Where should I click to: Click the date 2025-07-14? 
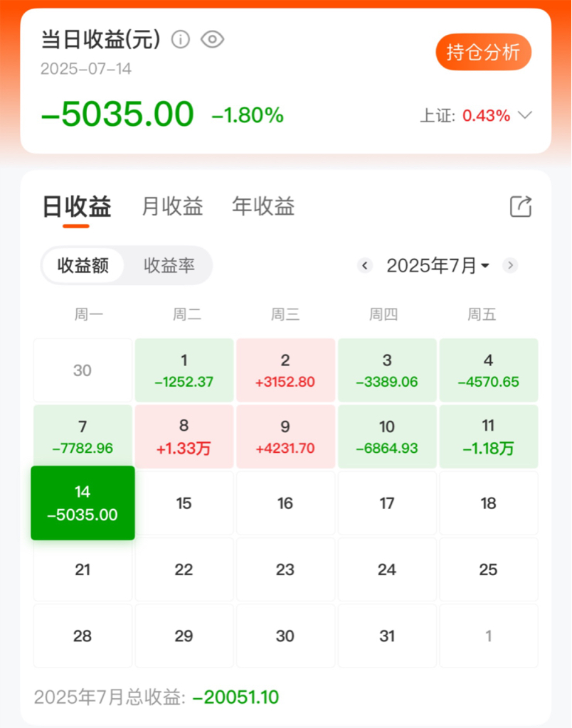click(86, 69)
